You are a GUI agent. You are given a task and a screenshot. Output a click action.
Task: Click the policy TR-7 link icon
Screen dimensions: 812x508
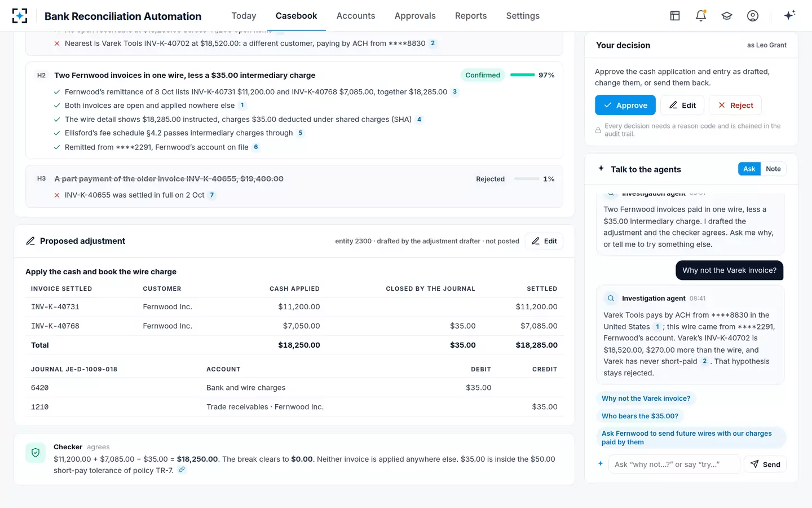click(x=182, y=470)
